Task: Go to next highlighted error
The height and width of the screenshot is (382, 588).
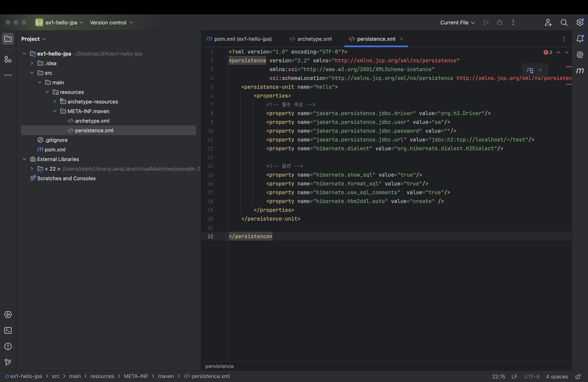Action: click(567, 52)
